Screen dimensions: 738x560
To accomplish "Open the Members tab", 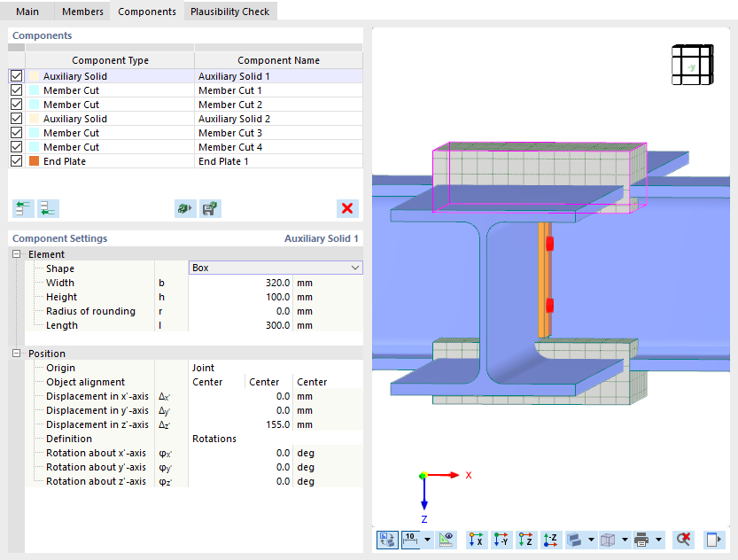I will (82, 12).
